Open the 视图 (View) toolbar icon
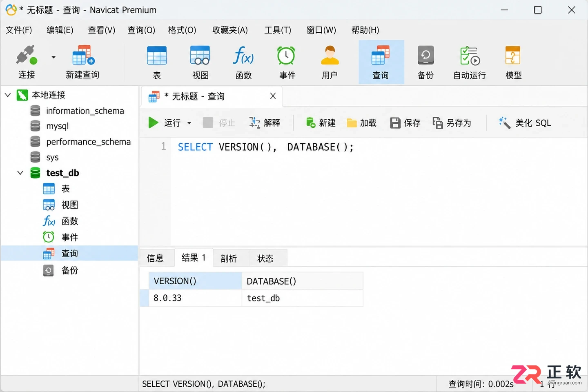588x392 pixels. coord(200,56)
